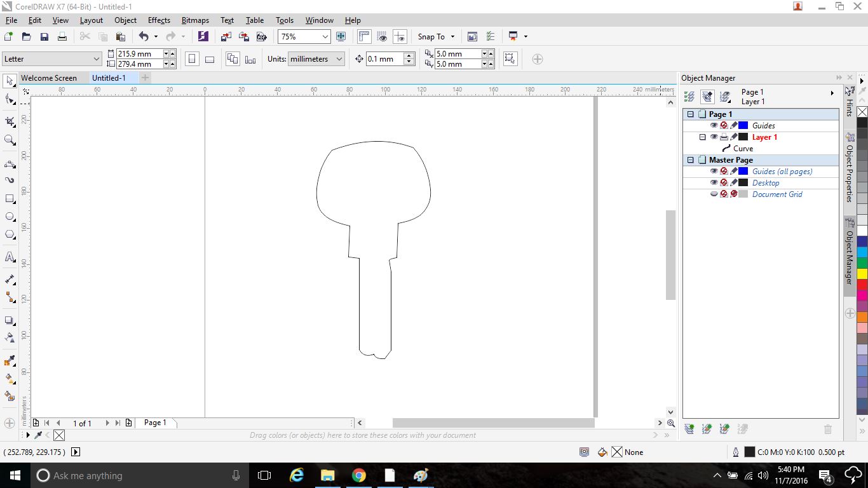The width and height of the screenshot is (868, 488).
Task: Open the Effects menu
Action: click(x=159, y=20)
